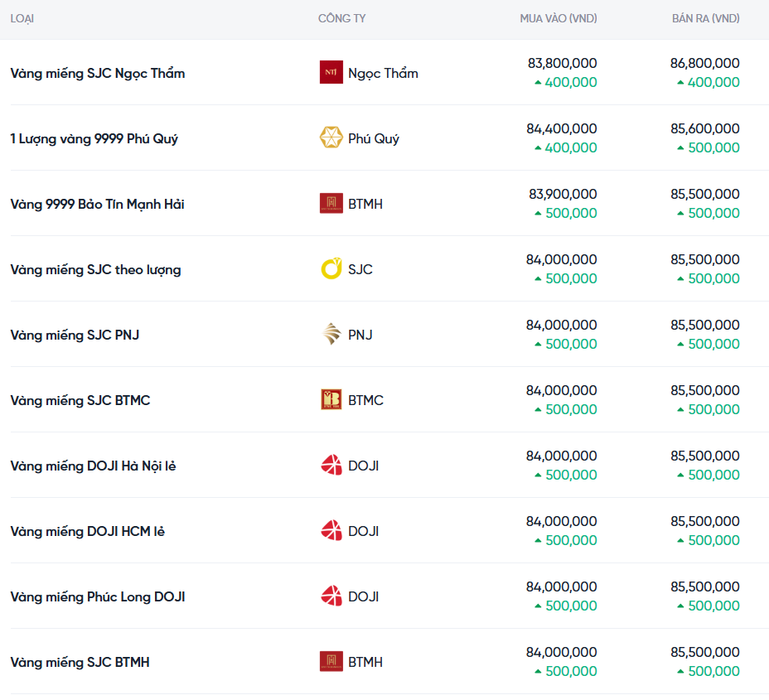
Task: Click the 86,800,000 sell price value
Action: 704,63
